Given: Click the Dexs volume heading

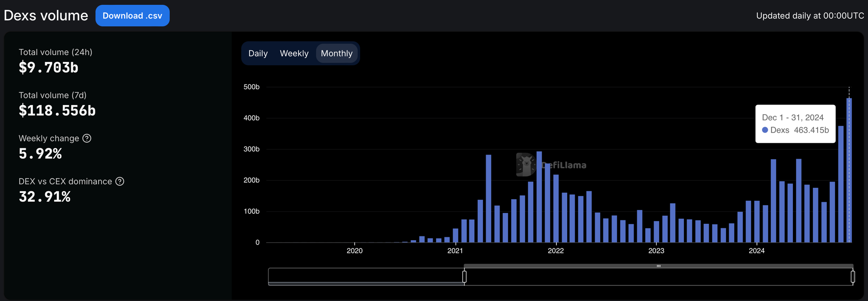Looking at the screenshot, I should coord(46,16).
